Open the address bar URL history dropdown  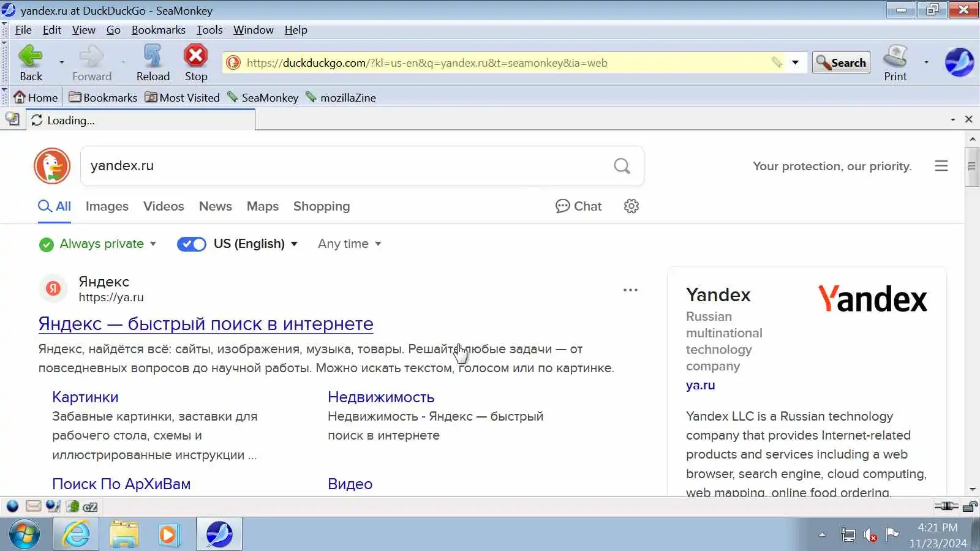[x=795, y=62]
